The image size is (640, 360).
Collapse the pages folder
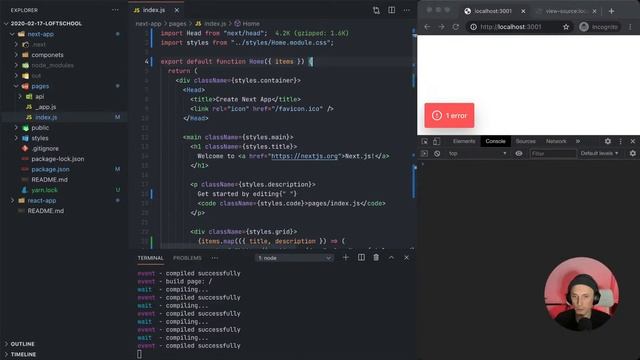pos(40,86)
